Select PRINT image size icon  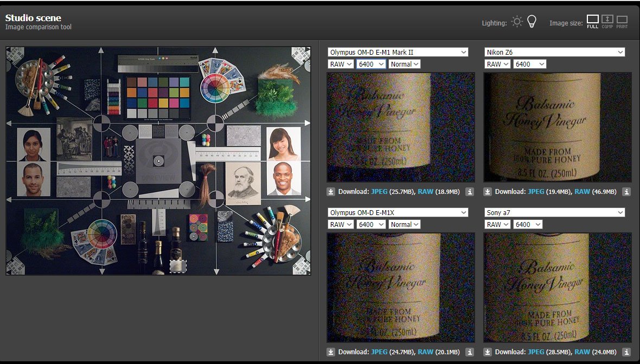622,22
